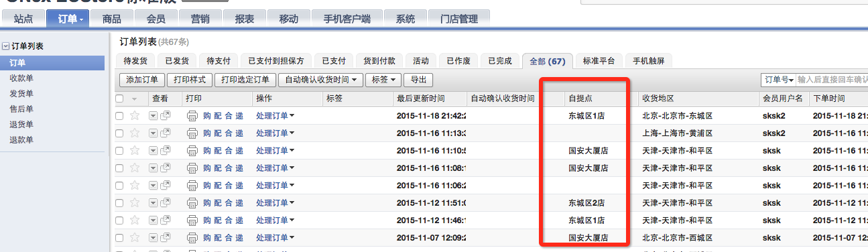Star the order dated 2015-11-12 11:51
868x252 pixels.
tap(135, 202)
